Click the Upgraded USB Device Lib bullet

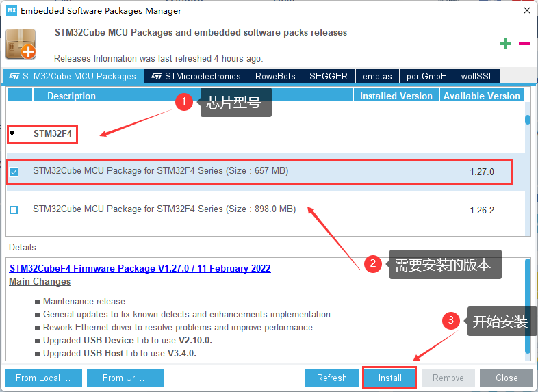[x=127, y=340]
